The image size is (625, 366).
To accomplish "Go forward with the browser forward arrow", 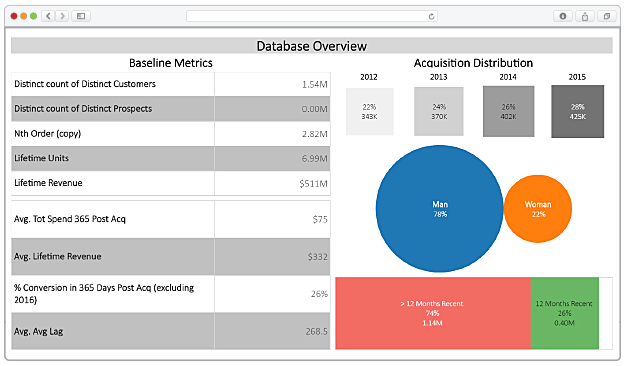I will click(62, 16).
